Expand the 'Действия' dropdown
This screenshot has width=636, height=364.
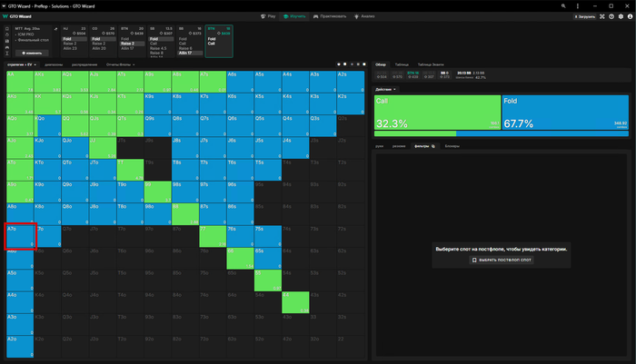click(386, 89)
